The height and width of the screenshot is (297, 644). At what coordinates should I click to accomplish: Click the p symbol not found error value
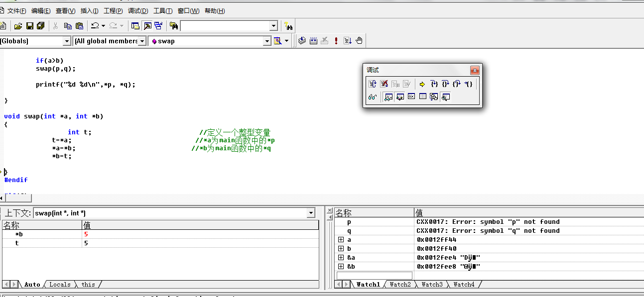click(488, 222)
